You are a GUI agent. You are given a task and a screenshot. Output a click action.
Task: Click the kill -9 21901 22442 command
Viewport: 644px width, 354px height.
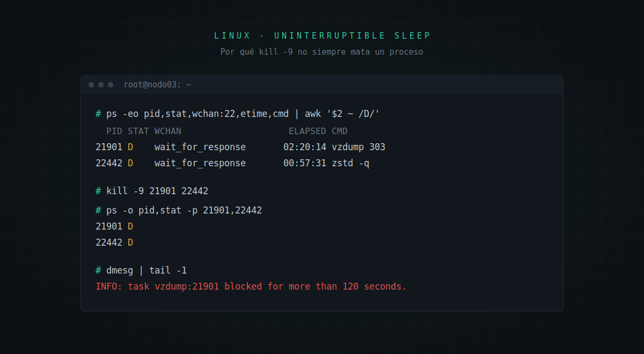point(152,191)
